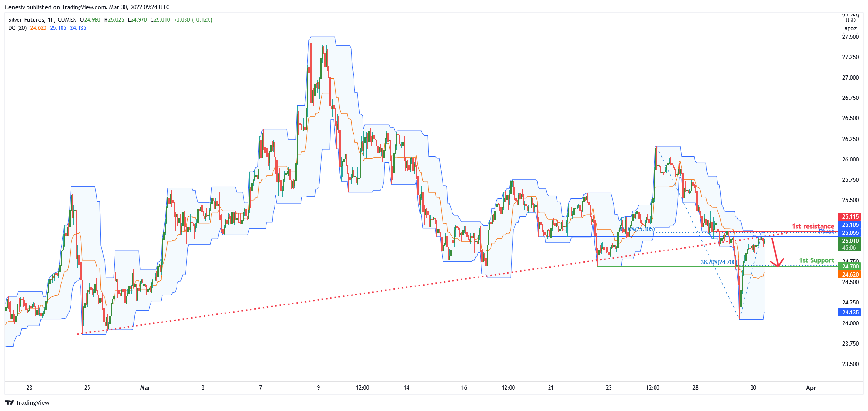Click the high value H25.025
868x411 pixels.
[x=114, y=20]
